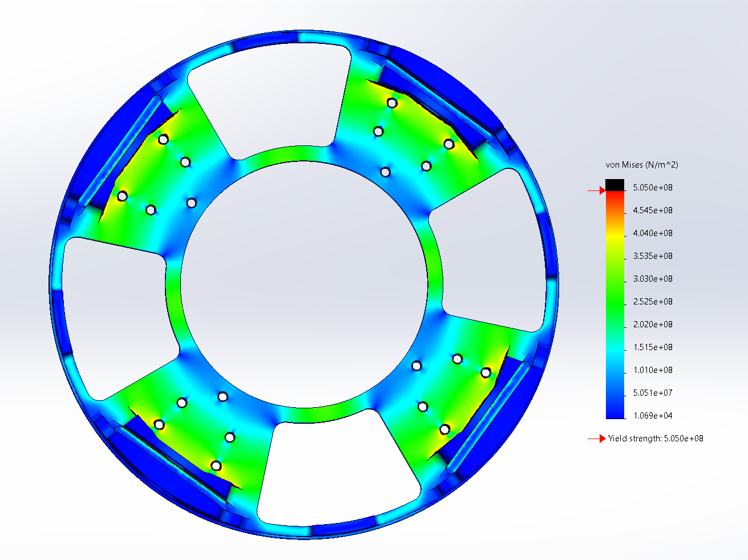This screenshot has height=560, width=748.
Task: Click the 2.525e+08 legend tick label
Action: pyautogui.click(x=653, y=302)
